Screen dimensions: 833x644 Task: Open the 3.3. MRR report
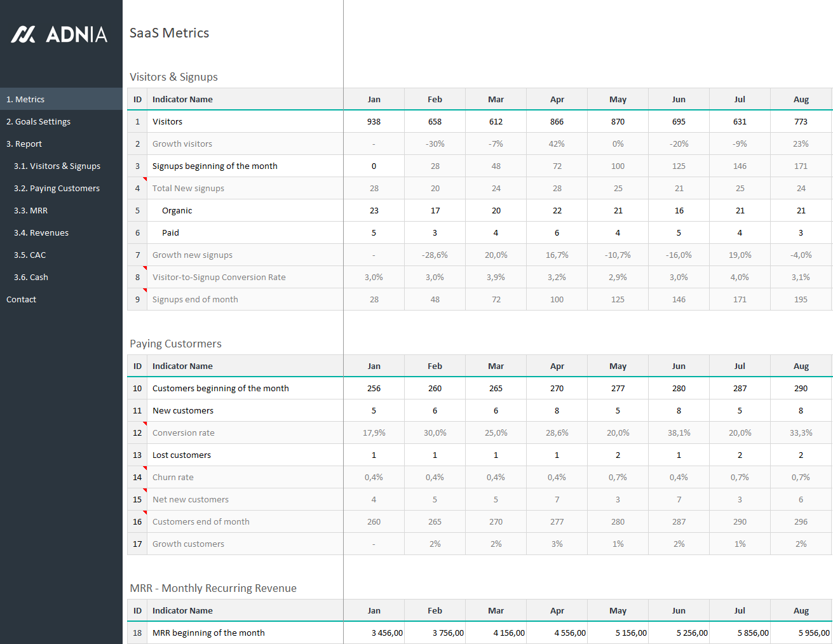pos(30,210)
